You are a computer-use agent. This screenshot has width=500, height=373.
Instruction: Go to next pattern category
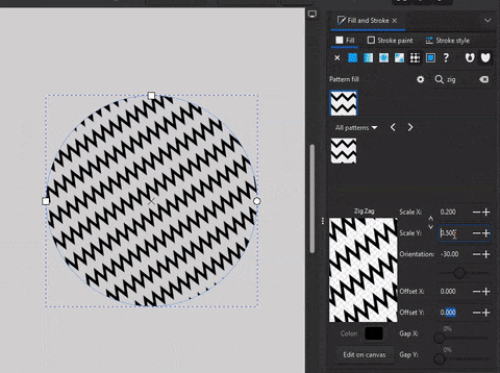pyautogui.click(x=410, y=127)
